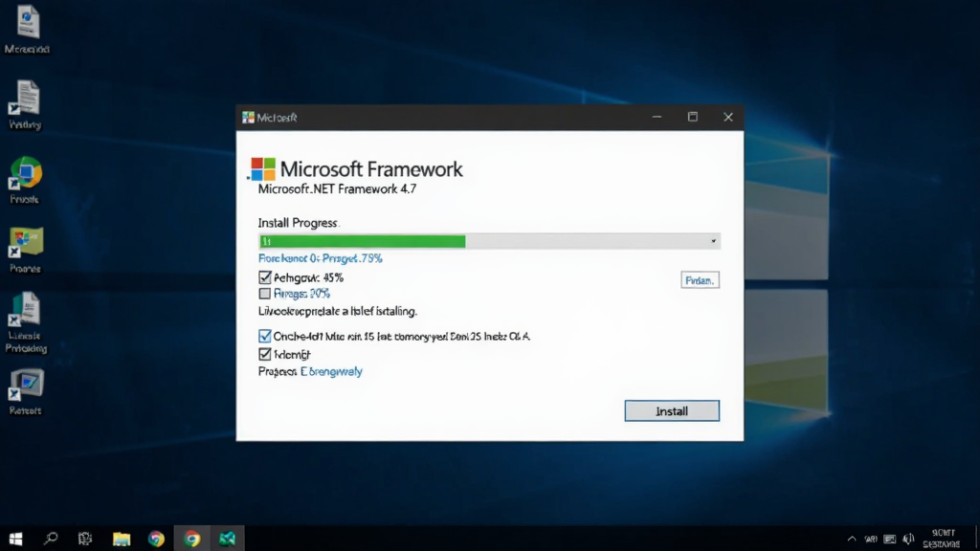This screenshot has width=980, height=551.
Task: Click the Microsoft four-color logo in dialog
Action: 263,168
